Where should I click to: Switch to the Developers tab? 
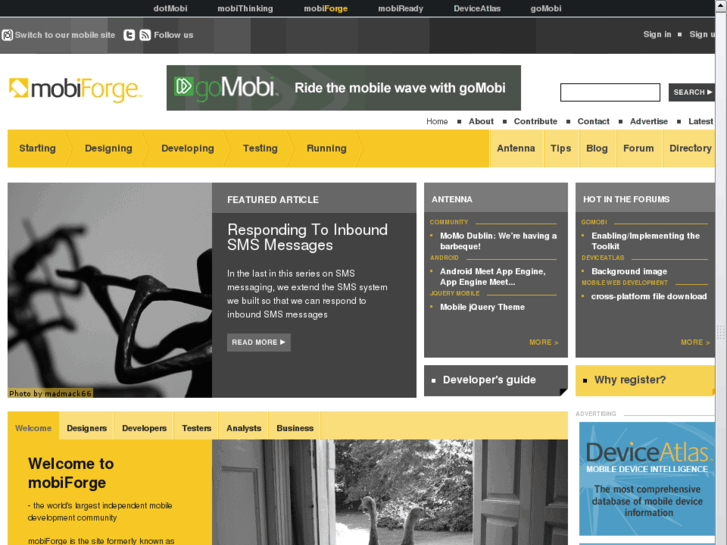pyautogui.click(x=144, y=428)
